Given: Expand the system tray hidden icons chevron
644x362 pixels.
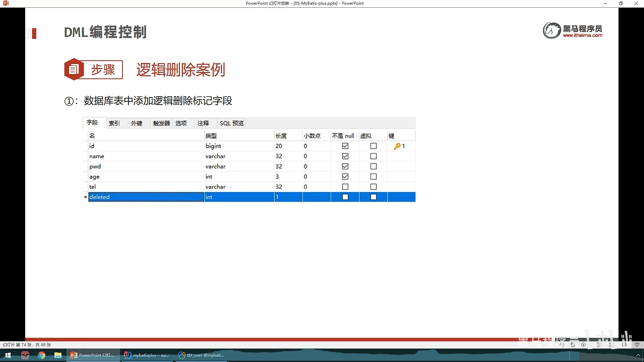Looking at the screenshot, I should click(638, 355).
